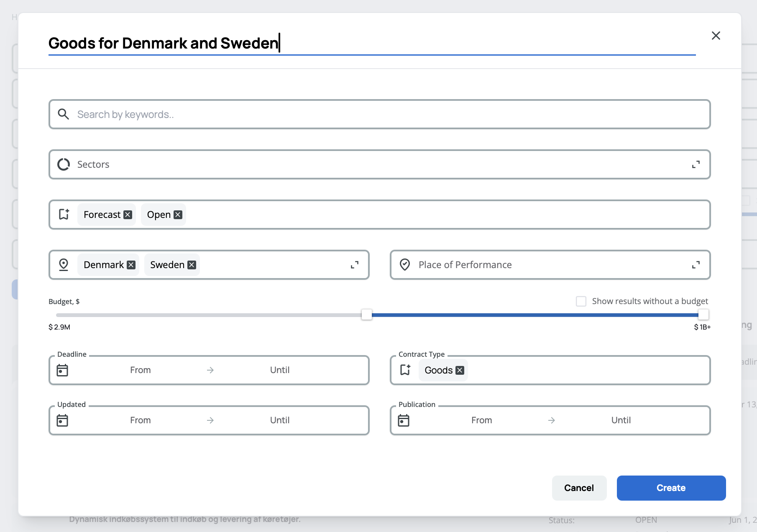Expand the country selection field

(x=354, y=265)
